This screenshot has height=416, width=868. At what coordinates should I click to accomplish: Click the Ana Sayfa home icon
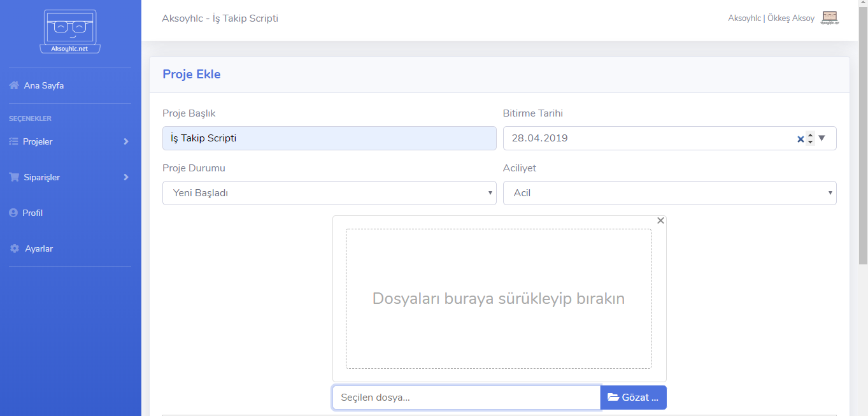pos(14,85)
